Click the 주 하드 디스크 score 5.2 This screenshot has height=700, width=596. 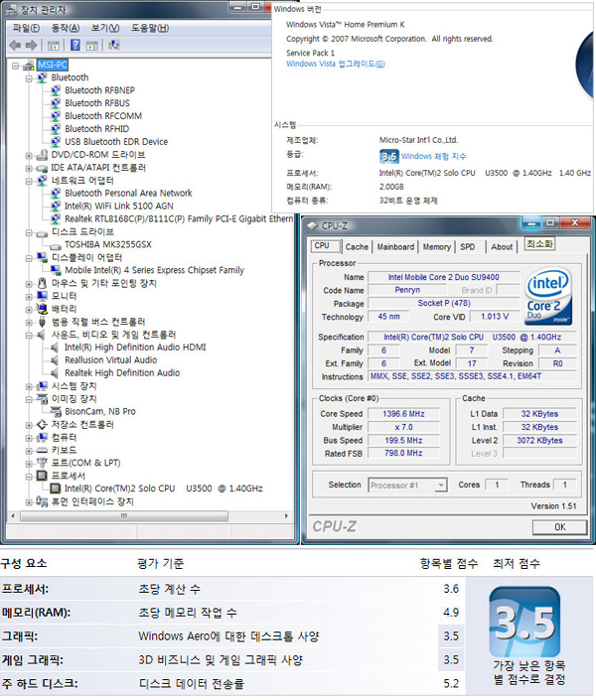451,684
